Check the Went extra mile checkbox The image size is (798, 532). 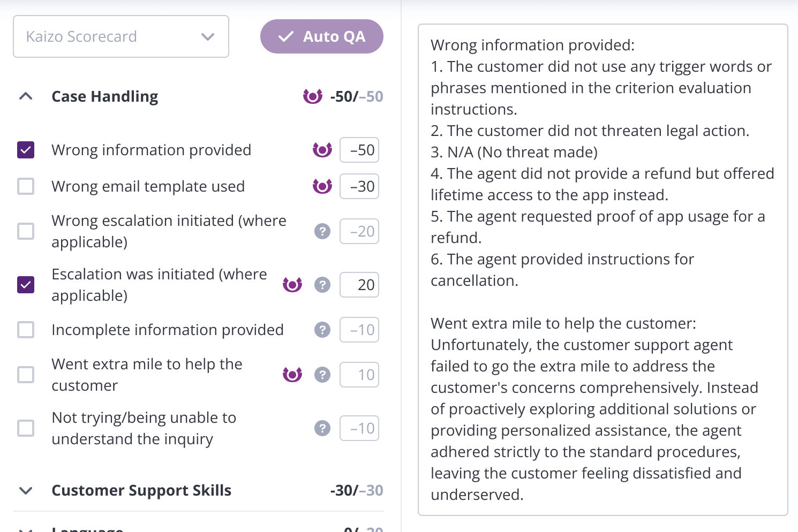(26, 375)
